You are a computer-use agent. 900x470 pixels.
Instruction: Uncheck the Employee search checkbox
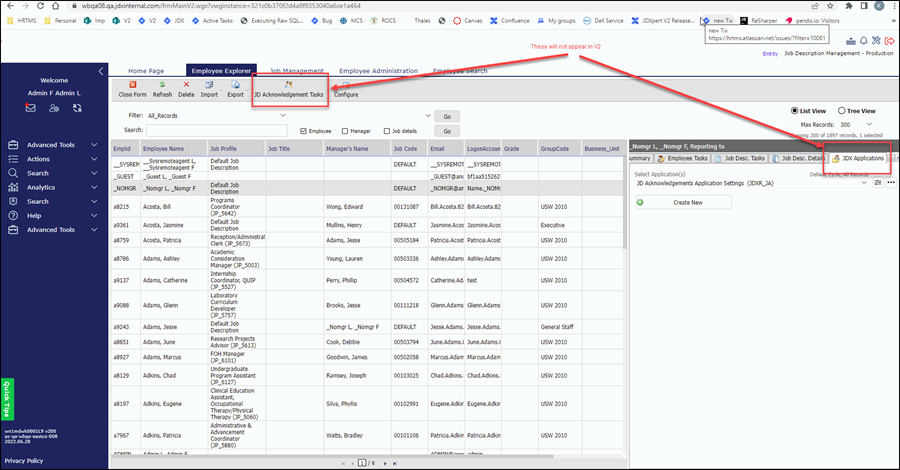pyautogui.click(x=304, y=130)
